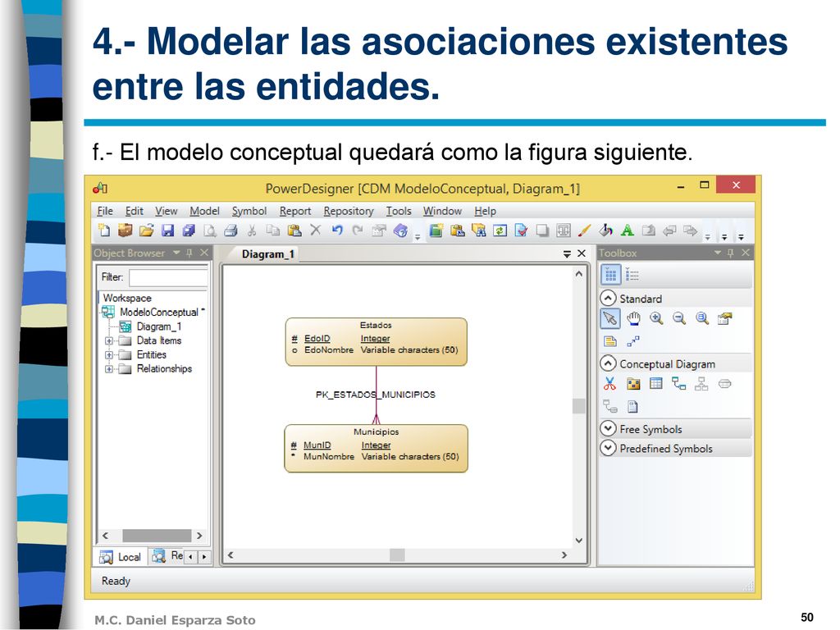Click the PK_ESTADOS_MUNICIPIOS relationship label

[376, 395]
